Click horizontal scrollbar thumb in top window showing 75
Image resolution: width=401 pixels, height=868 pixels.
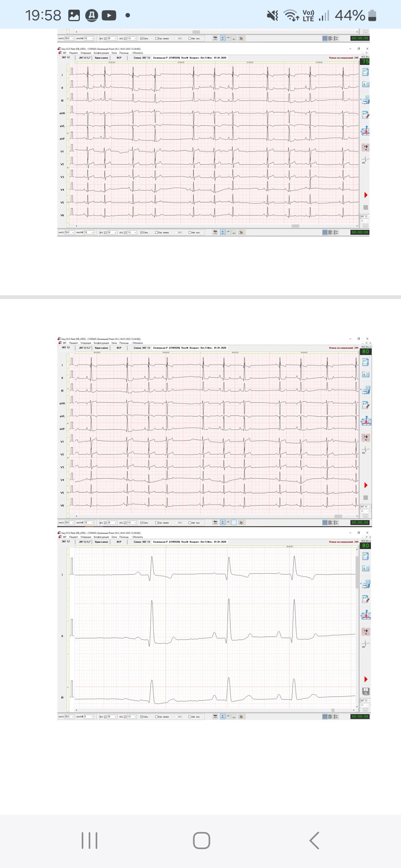tap(295, 226)
